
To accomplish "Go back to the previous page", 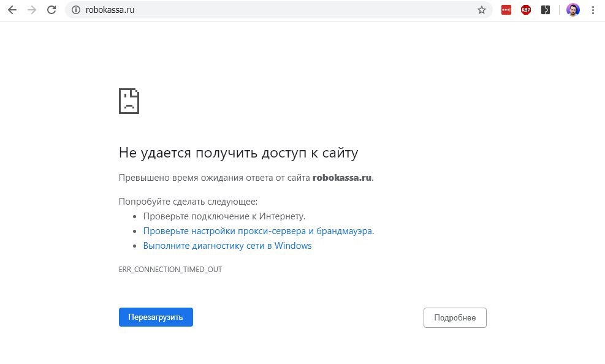I will coord(12,10).
